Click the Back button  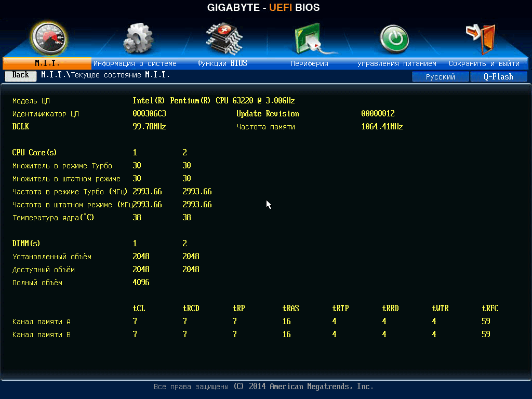pos(21,75)
